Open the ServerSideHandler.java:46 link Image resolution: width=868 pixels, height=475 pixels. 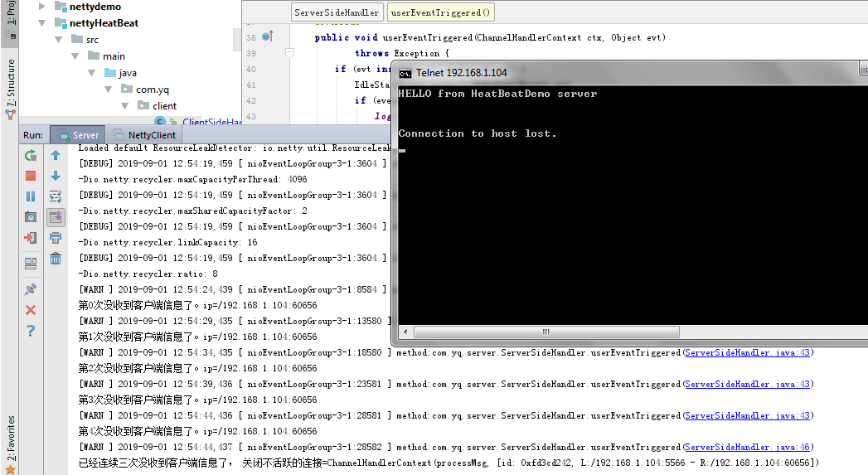pos(747,448)
